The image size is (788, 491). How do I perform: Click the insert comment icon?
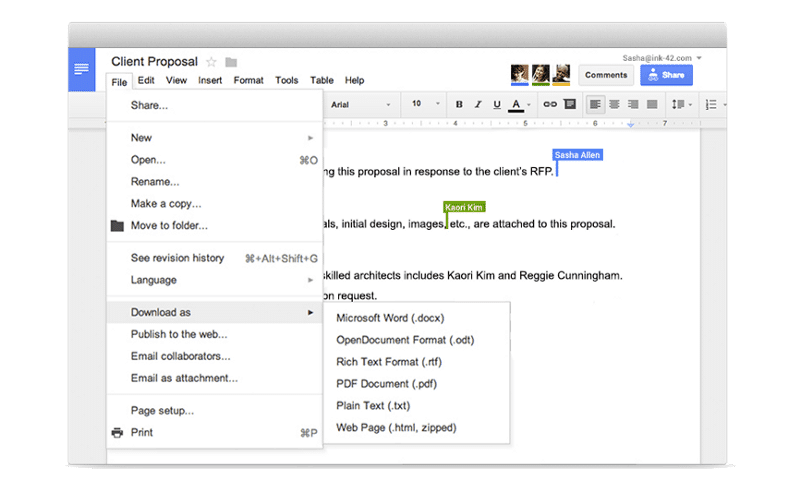point(570,104)
